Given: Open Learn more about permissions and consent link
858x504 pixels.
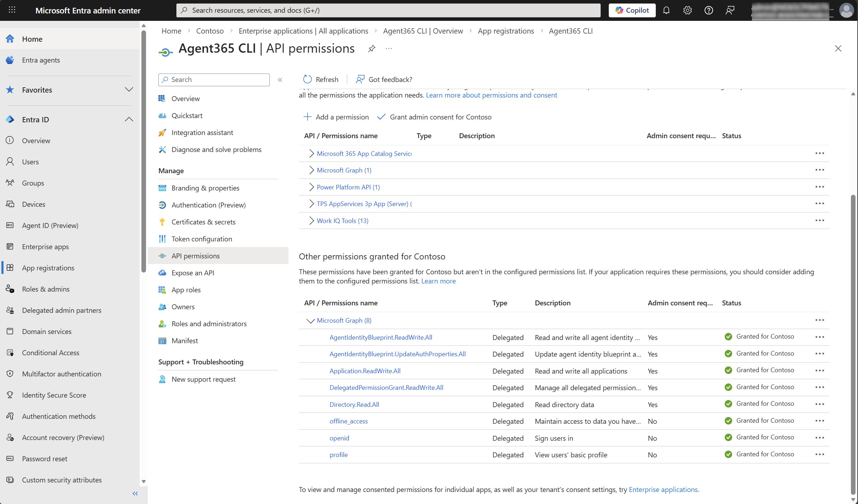Looking at the screenshot, I should point(491,95).
